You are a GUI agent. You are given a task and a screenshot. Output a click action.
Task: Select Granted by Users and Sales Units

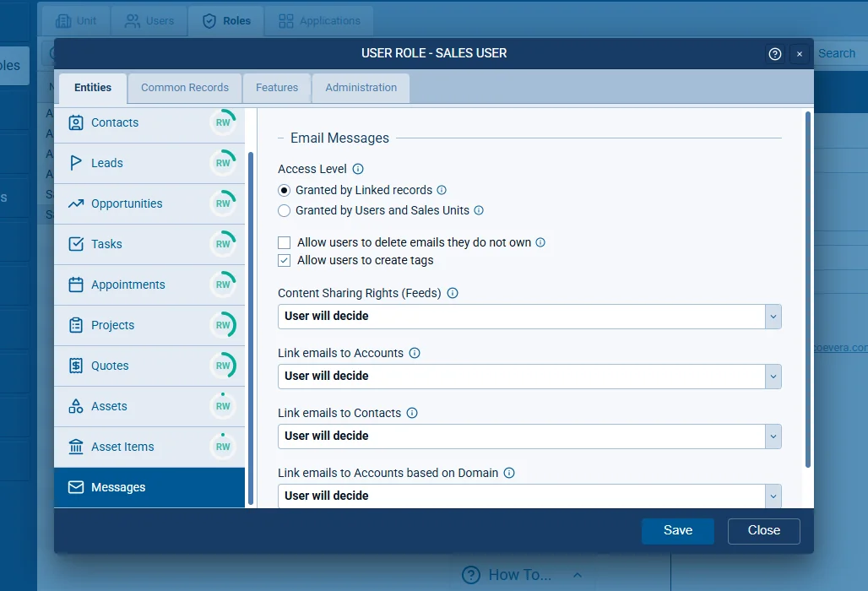point(284,211)
